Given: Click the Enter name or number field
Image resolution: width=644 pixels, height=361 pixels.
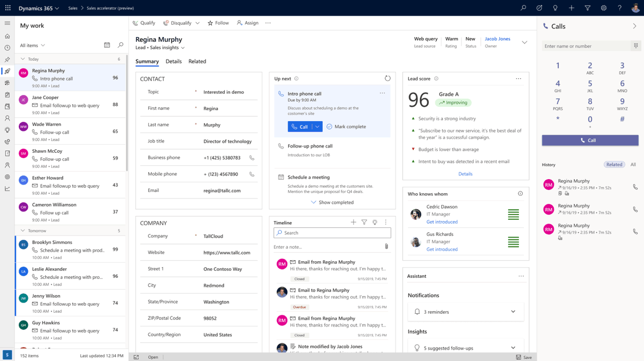Looking at the screenshot, I should pyautogui.click(x=586, y=46).
